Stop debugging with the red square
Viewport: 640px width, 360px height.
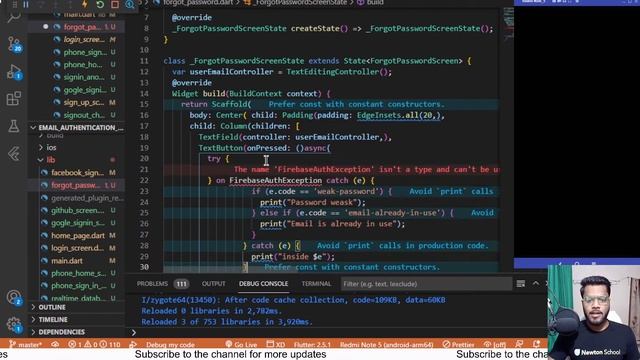(x=115, y=4)
